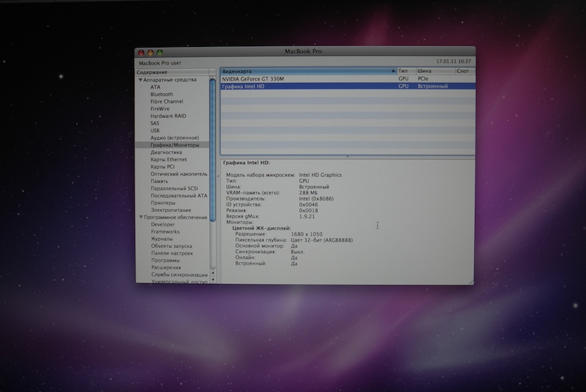Select Frameworks in the sidebar
This screenshot has width=586, height=392.
pos(165,232)
